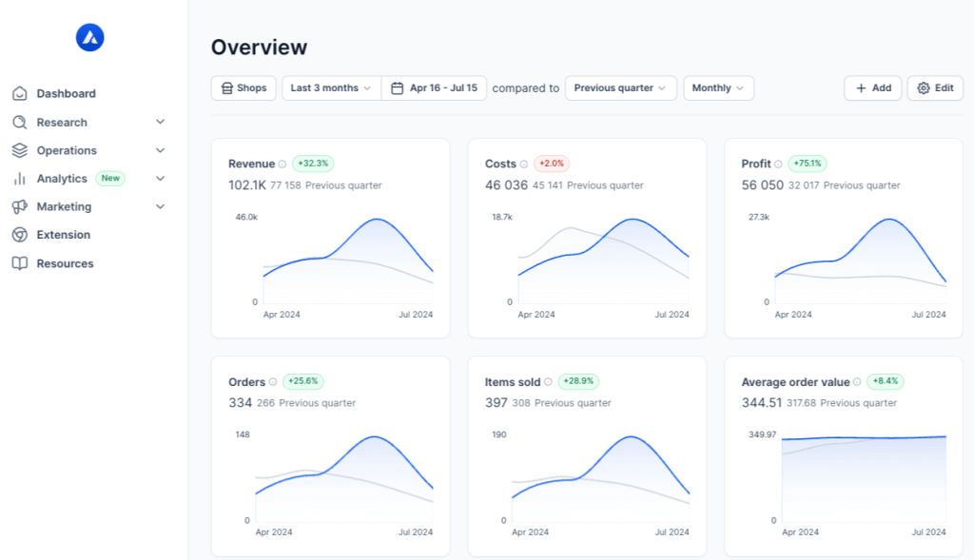974x560 pixels.
Task: Click the Analytics bar chart icon
Action: click(19, 179)
